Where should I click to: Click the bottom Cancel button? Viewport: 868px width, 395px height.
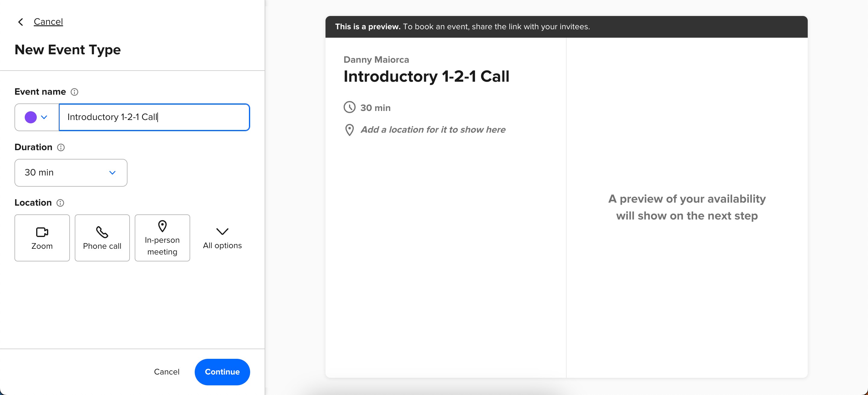[167, 372]
